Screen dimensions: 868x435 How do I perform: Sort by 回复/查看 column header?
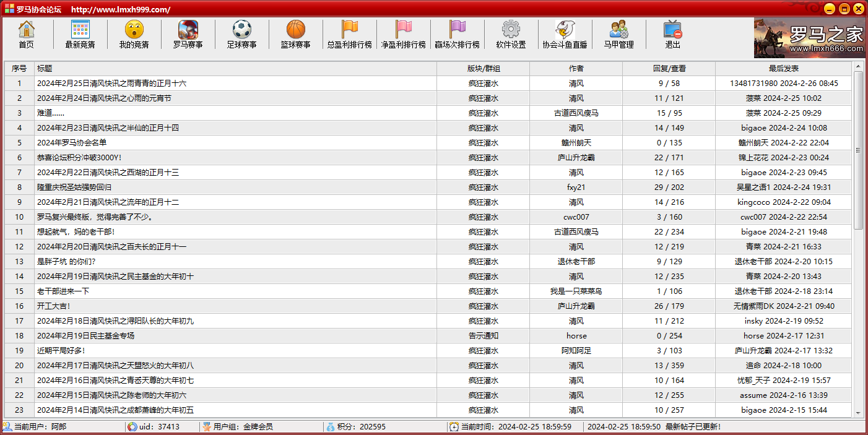point(669,69)
